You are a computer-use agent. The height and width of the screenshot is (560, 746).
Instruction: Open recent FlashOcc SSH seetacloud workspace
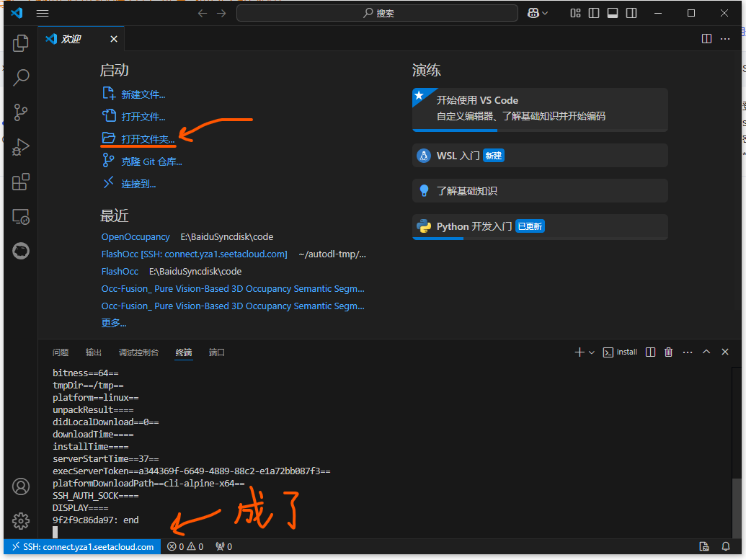194,254
